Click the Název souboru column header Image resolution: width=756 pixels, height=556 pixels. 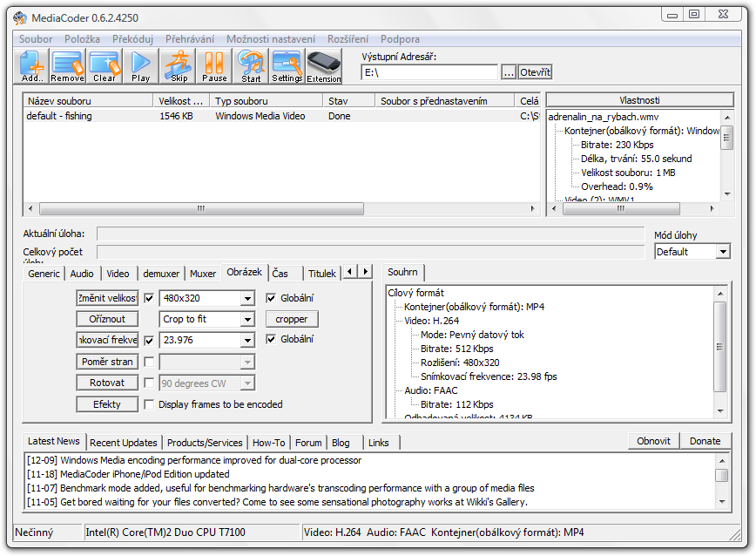pyautogui.click(x=88, y=101)
